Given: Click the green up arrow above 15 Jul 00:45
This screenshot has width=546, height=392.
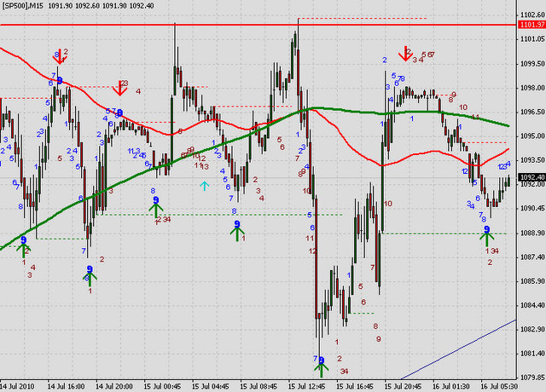Looking at the screenshot, I should [155, 206].
